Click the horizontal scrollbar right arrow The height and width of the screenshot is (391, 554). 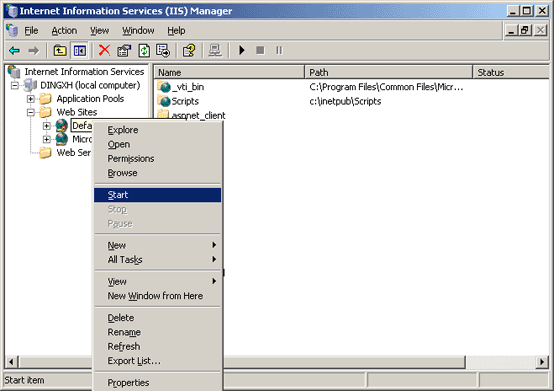(x=542, y=362)
